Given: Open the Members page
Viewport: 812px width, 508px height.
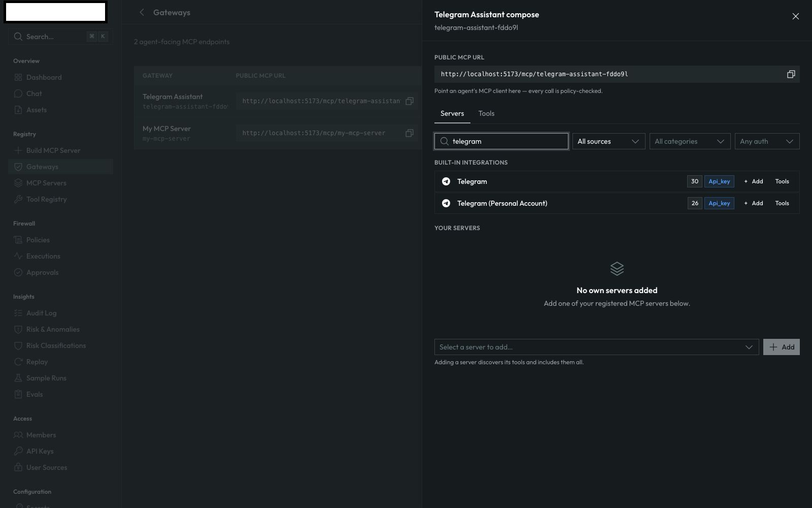Looking at the screenshot, I should (60, 435).
